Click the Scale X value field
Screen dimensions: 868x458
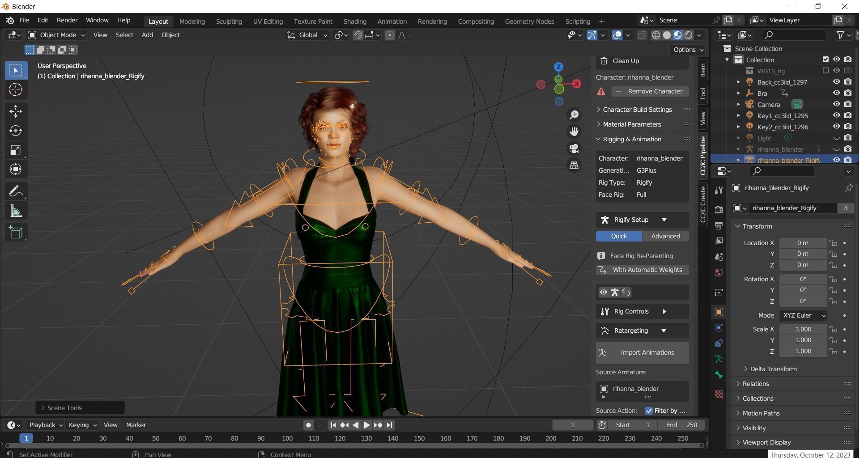pyautogui.click(x=803, y=329)
